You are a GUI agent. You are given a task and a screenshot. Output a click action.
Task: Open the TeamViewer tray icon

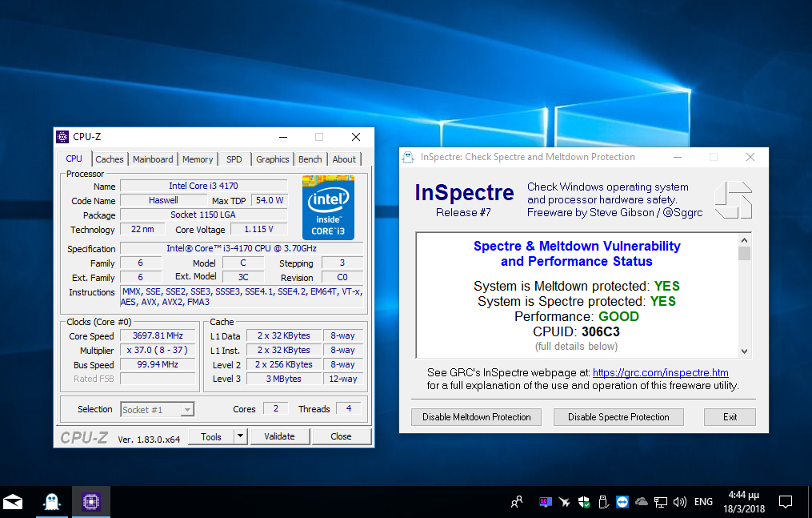tap(622, 501)
